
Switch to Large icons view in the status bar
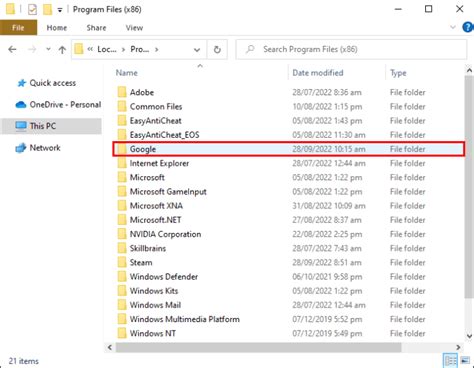tap(465, 361)
